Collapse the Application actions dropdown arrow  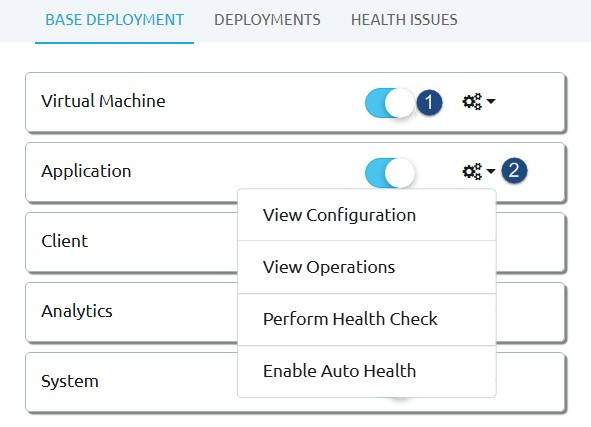(x=491, y=171)
